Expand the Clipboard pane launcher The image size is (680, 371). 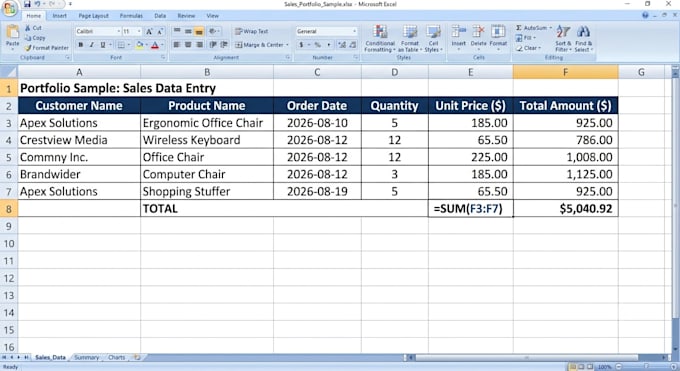pos(68,57)
